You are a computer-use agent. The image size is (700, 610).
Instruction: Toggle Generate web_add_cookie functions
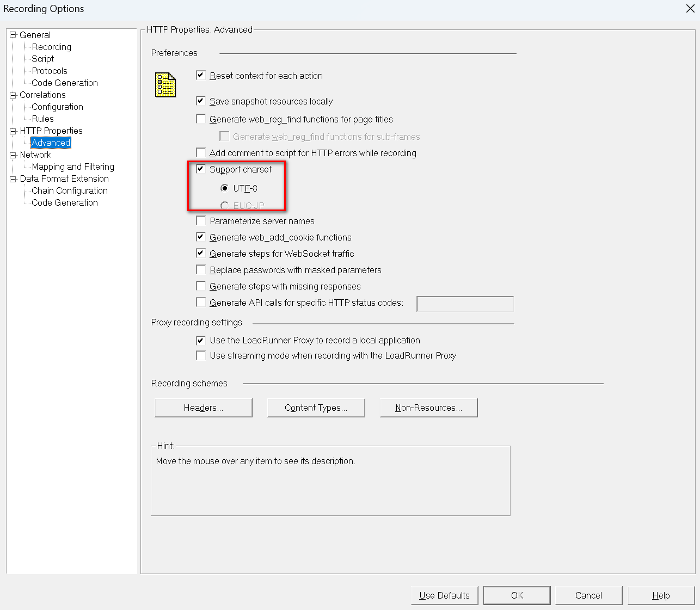[201, 237]
